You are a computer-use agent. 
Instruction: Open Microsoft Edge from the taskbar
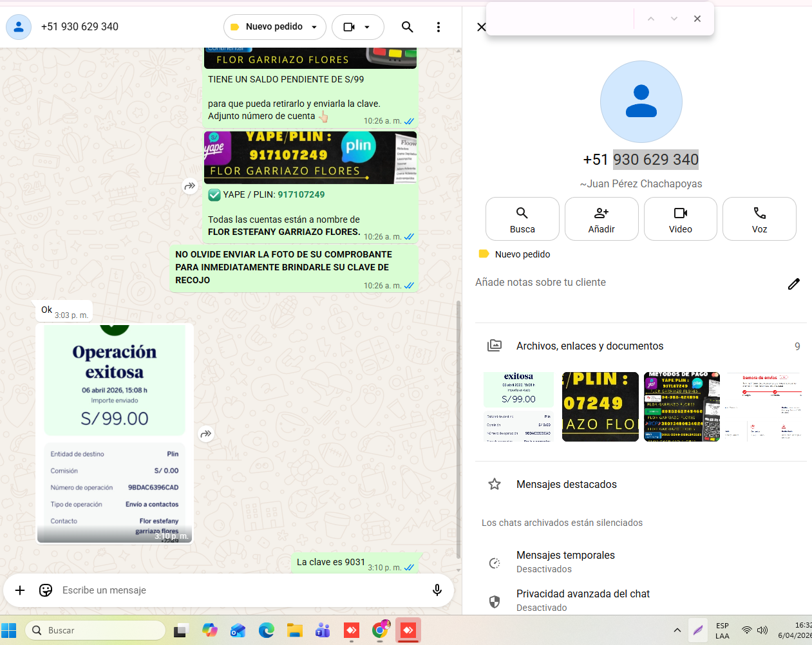pos(266,630)
